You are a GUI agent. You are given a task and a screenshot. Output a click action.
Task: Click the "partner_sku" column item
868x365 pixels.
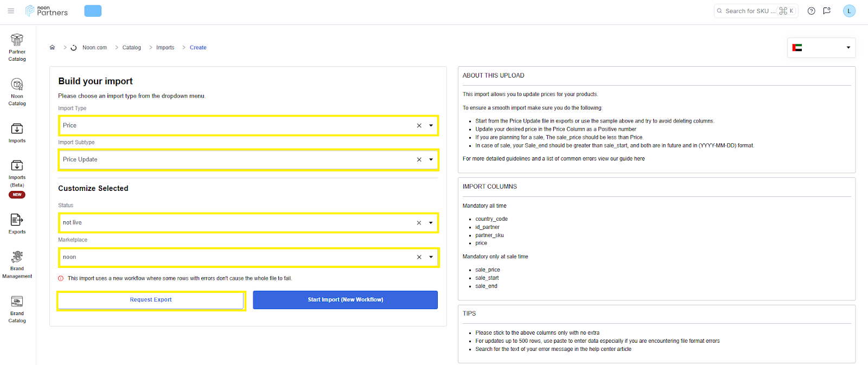point(489,235)
